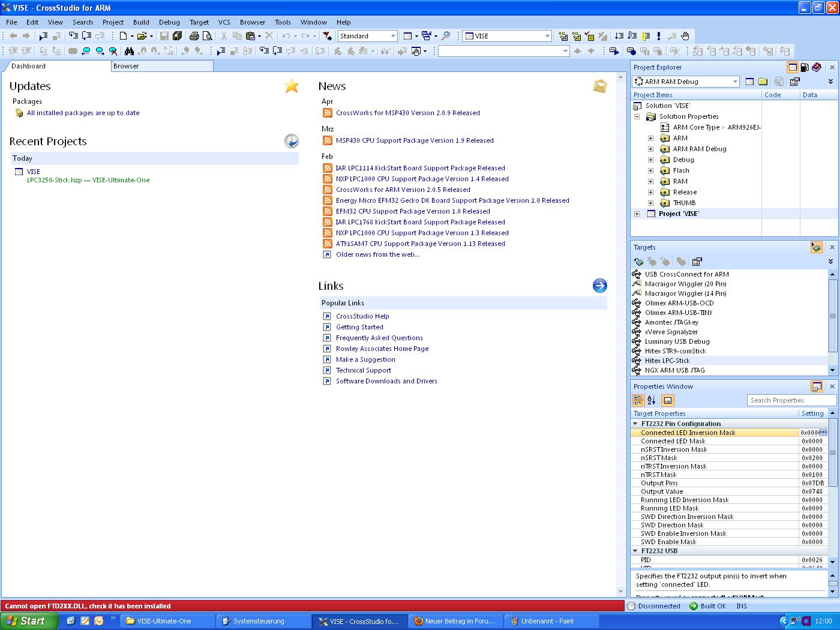The height and width of the screenshot is (630, 840).
Task: Open the ARM RAM Debug configuration dropdown
Action: tap(735, 82)
